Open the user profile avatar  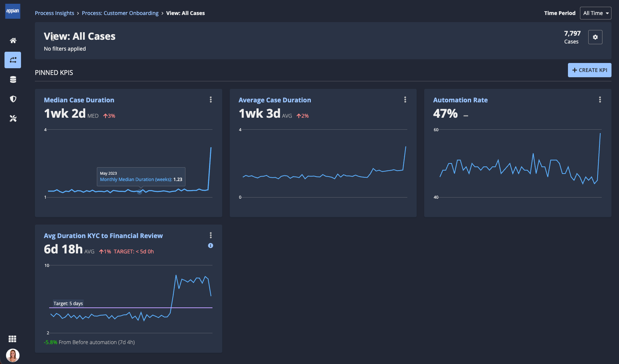click(13, 355)
